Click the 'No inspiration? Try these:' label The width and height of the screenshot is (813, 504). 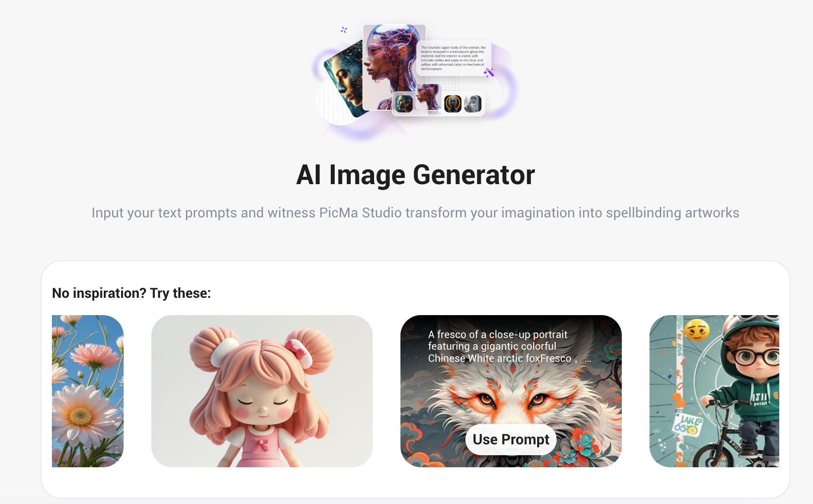131,293
